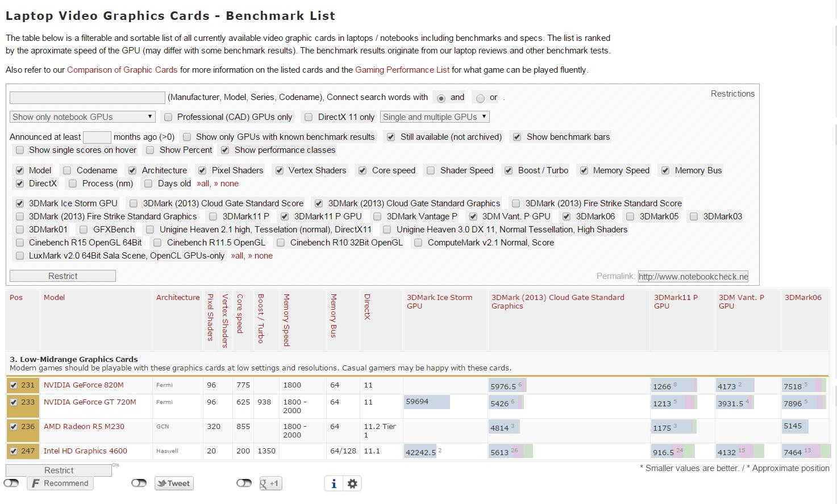This screenshot has width=837, height=504.
Task: Open the Show only notebook GPUs dropdown
Action: click(82, 117)
